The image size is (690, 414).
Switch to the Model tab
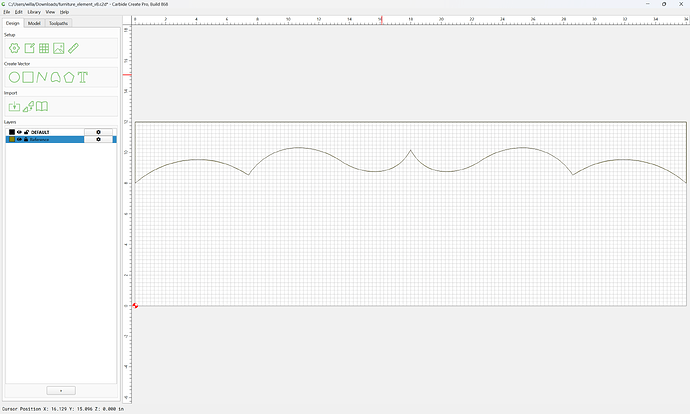tap(34, 23)
